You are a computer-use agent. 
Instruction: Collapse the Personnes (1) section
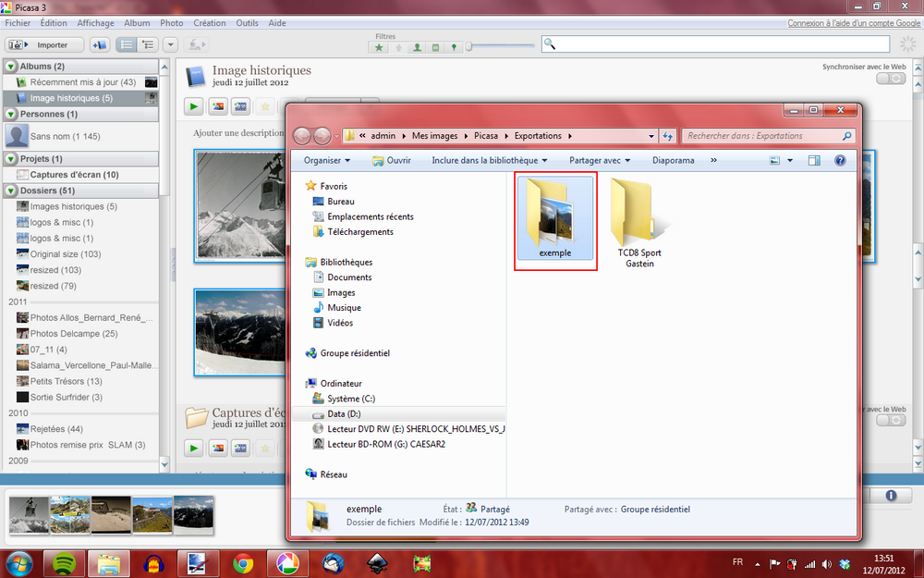[x=11, y=114]
